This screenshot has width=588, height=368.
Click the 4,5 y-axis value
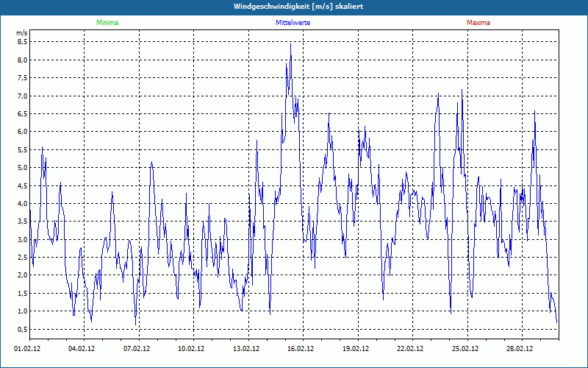point(23,185)
